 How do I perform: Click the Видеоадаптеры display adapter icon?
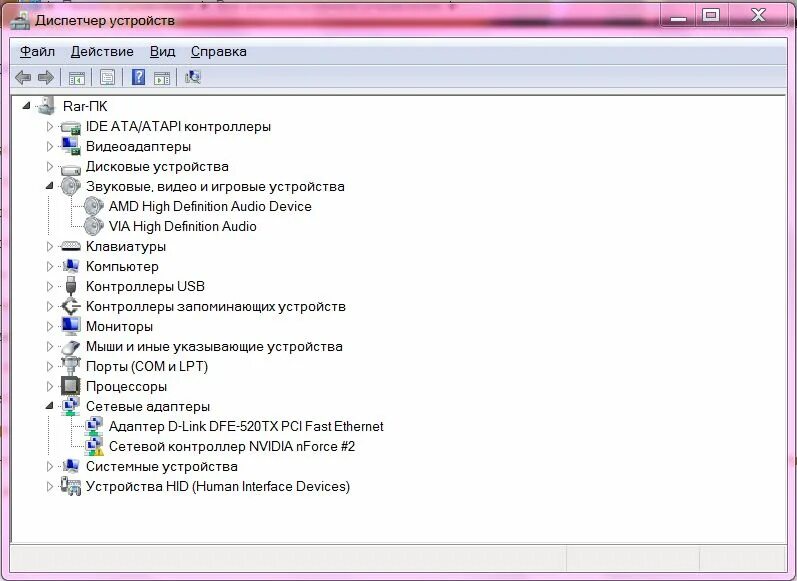[x=71, y=146]
